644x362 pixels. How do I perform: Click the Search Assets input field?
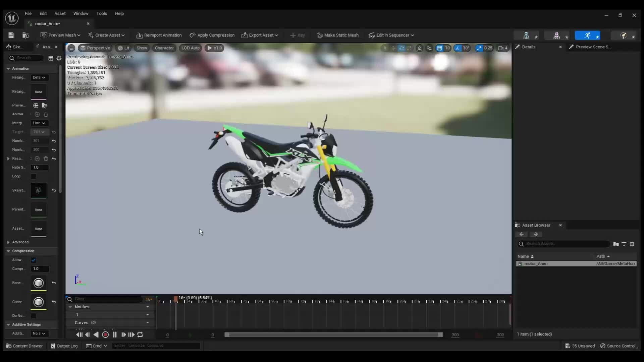point(563,244)
